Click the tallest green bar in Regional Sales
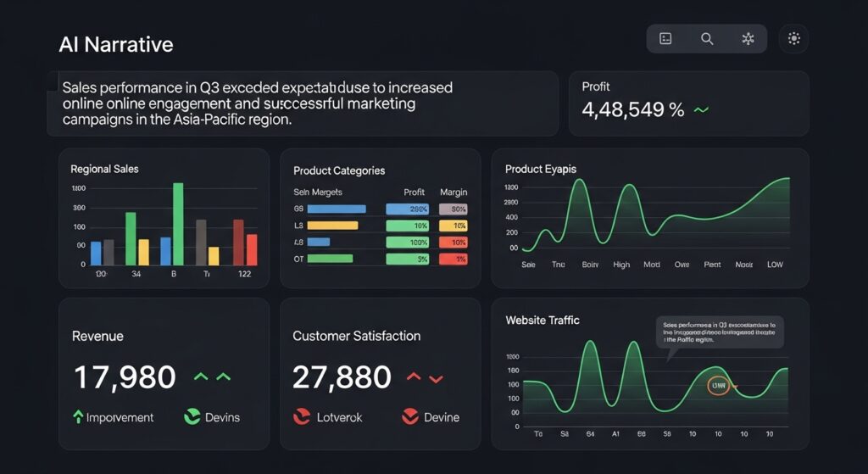Viewport: 868px width, 474px height. (x=178, y=224)
